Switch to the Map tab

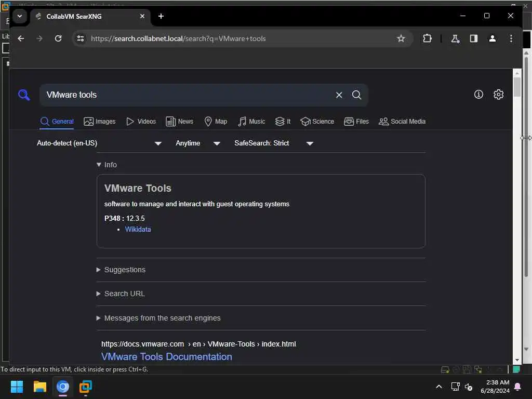pos(216,122)
